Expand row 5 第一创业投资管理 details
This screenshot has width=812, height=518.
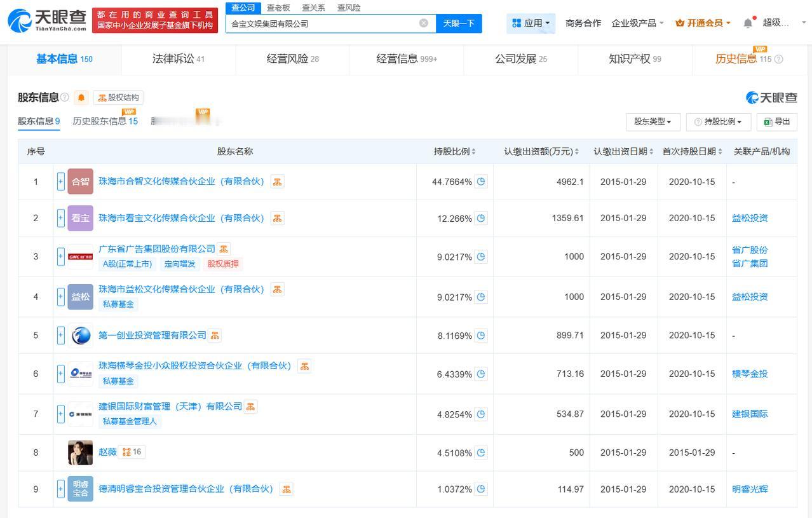(61, 335)
